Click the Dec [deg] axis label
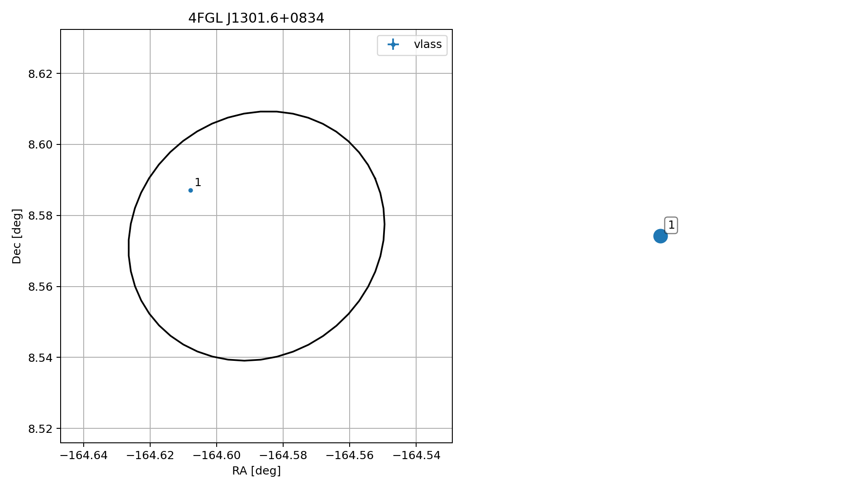The image size is (868, 489). 17,236
